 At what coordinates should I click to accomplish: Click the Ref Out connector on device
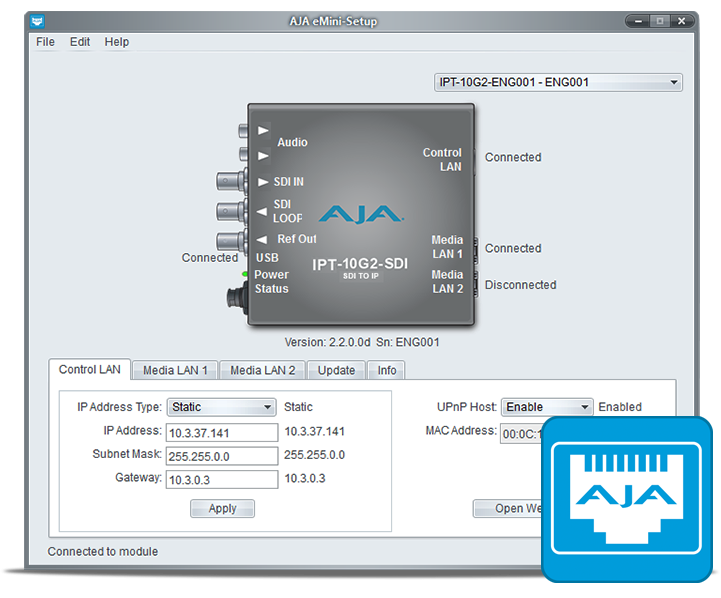231,240
